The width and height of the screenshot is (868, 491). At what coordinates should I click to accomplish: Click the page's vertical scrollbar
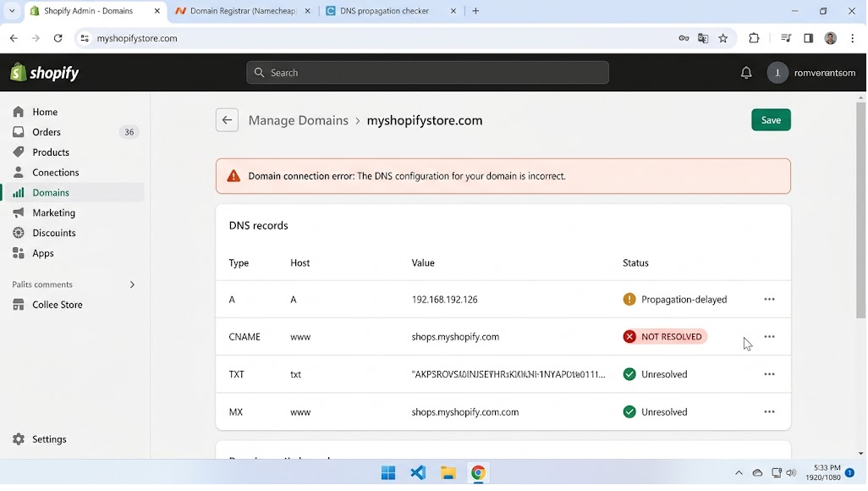(860, 211)
